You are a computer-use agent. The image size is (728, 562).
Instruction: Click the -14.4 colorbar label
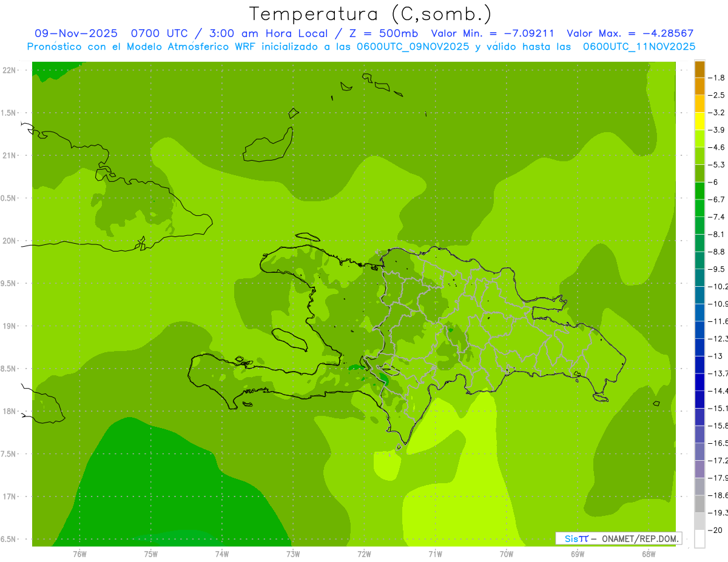pyautogui.click(x=718, y=390)
